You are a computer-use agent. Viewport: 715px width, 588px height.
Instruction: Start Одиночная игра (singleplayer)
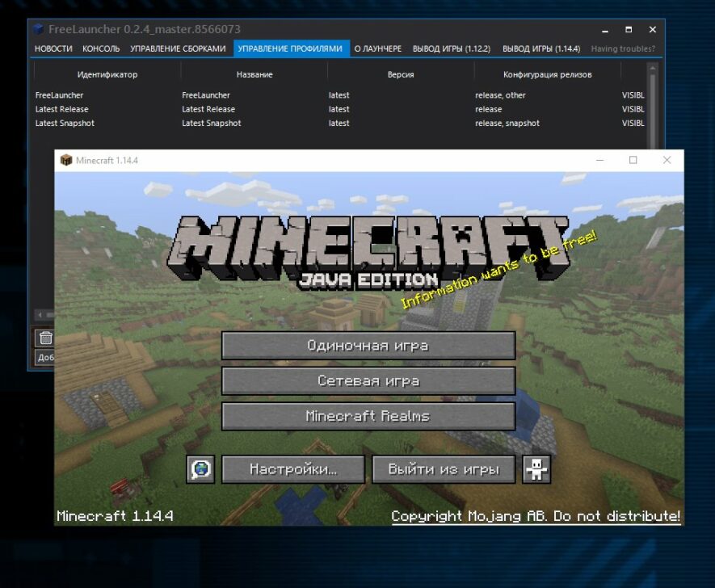point(368,346)
